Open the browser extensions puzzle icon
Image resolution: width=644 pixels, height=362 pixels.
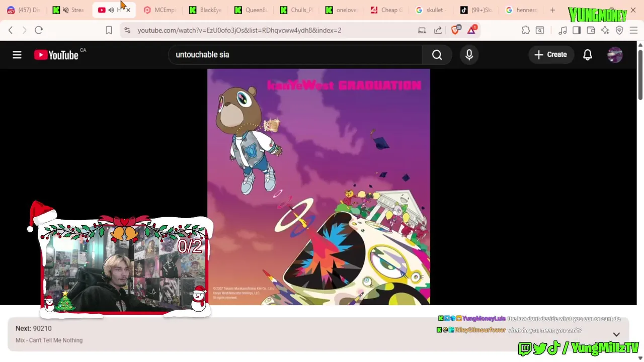tap(526, 30)
